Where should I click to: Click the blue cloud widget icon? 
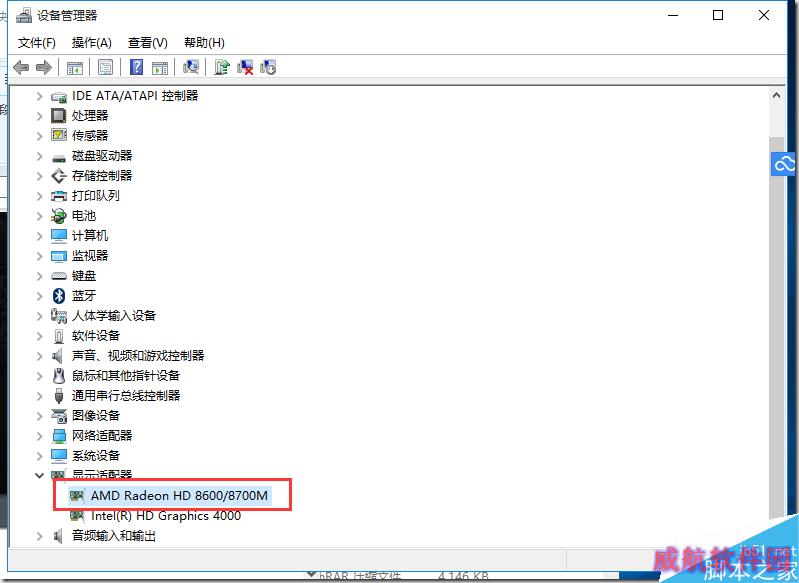(784, 164)
